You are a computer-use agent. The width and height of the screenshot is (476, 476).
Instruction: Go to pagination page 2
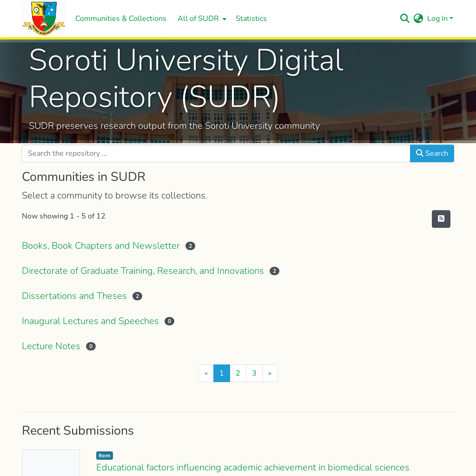click(238, 373)
